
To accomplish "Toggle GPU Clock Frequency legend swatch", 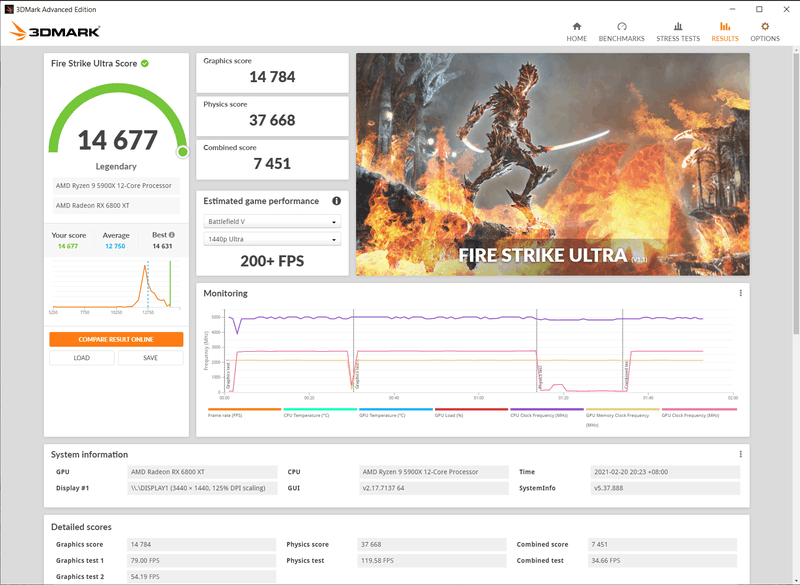I will [699, 409].
